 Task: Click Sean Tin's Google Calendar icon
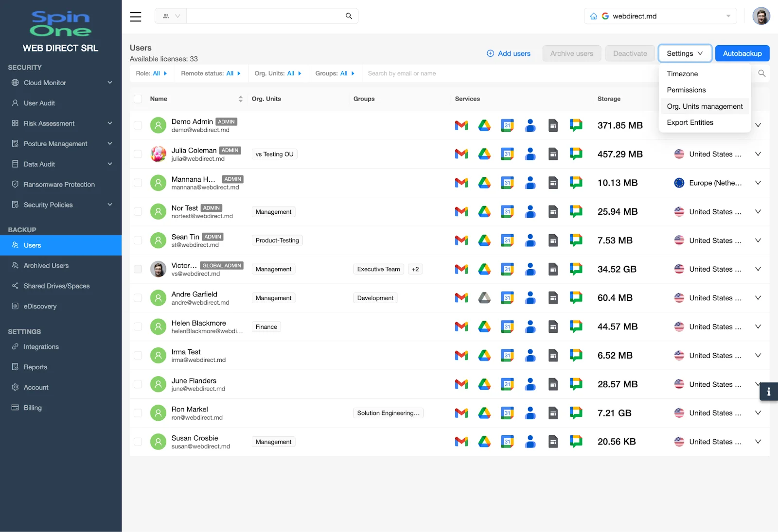pos(507,240)
